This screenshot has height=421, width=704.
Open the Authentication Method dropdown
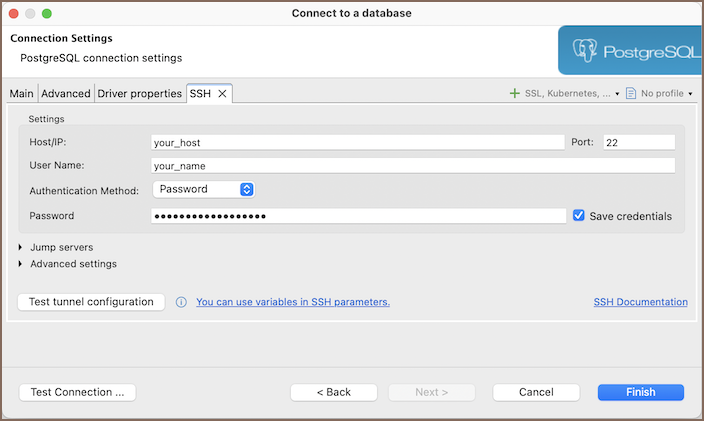click(204, 189)
